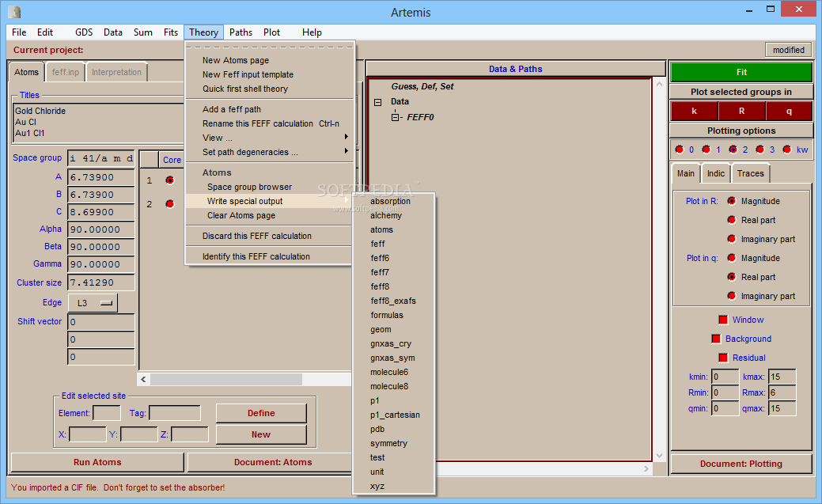Choose k-weight 3 radio button
The height and width of the screenshot is (504, 822).
pos(759,150)
